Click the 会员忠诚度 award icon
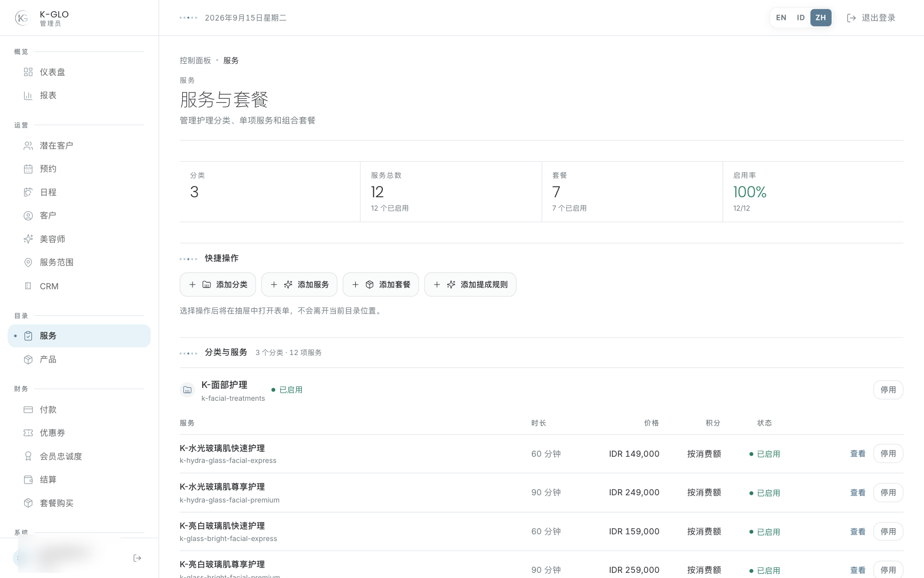 coord(28,456)
